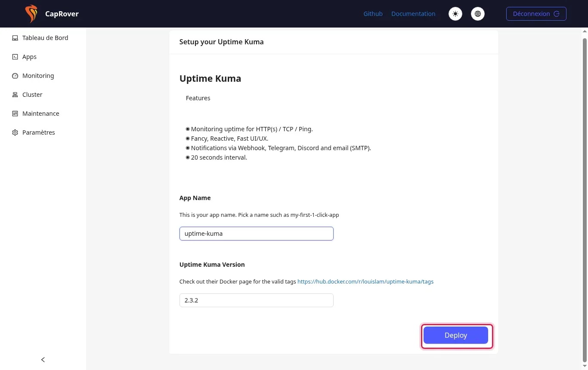Open the Monitoring menu item
Viewport: 588px width, 370px height.
coord(43,76)
